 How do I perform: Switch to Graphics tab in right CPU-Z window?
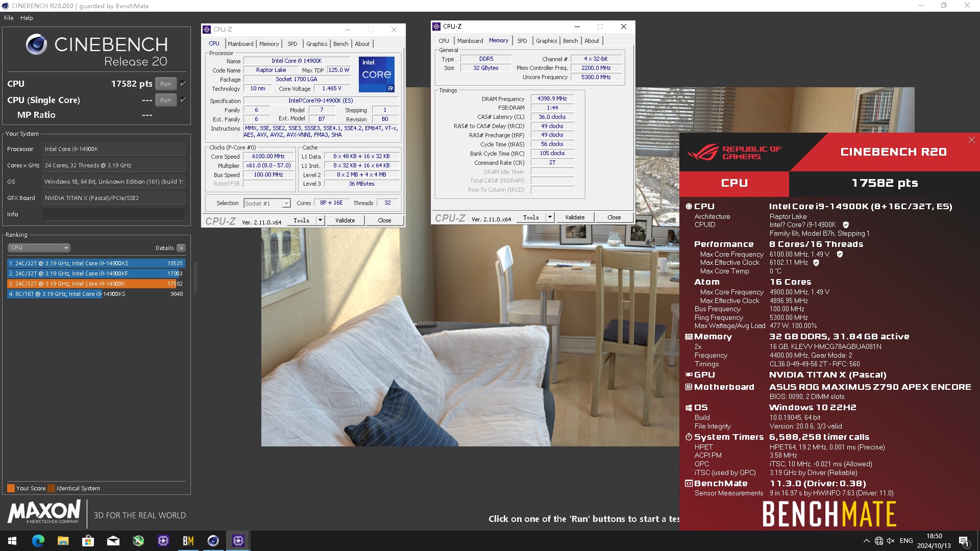(547, 41)
